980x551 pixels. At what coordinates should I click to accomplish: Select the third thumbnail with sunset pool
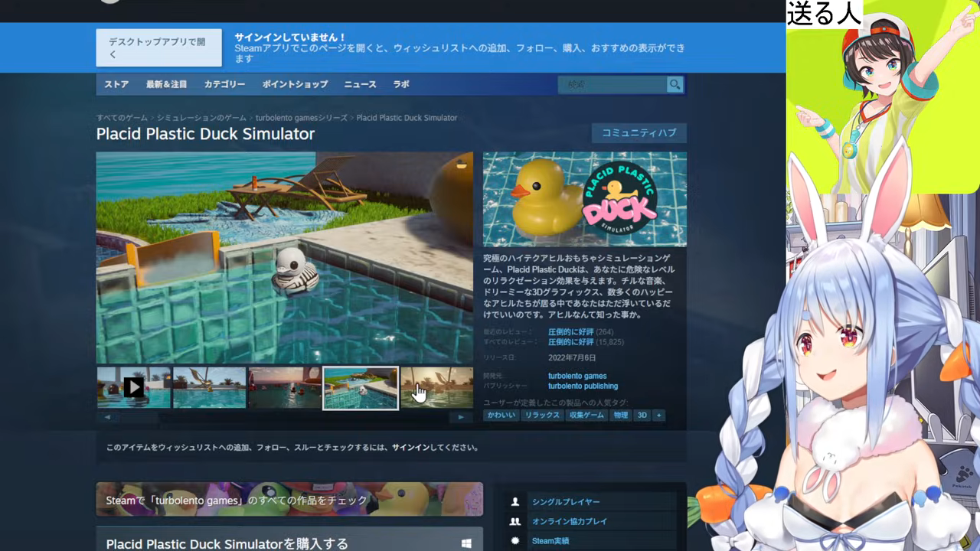tap(285, 388)
